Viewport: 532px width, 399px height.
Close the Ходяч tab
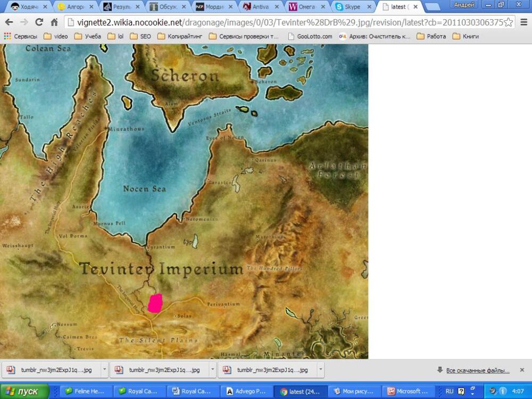(45, 7)
